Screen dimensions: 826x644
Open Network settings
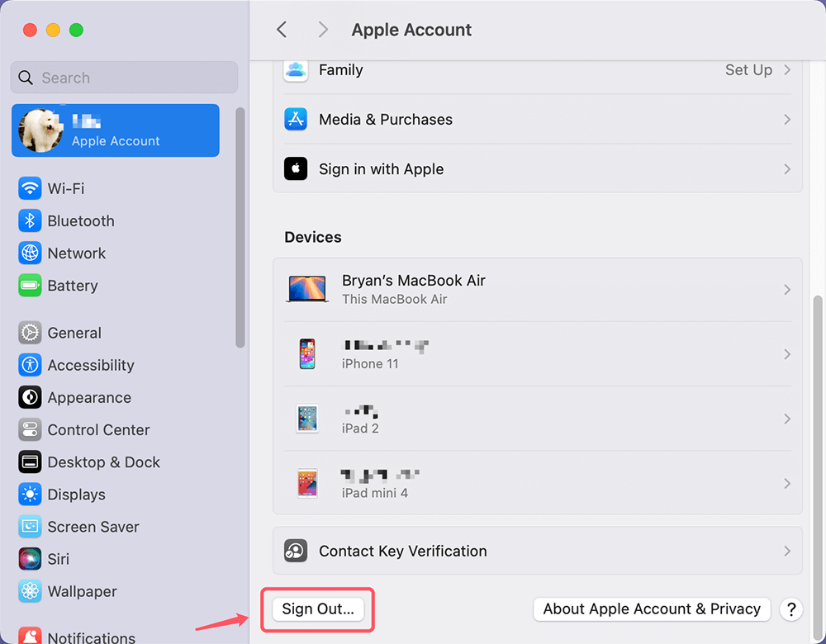tap(30, 253)
